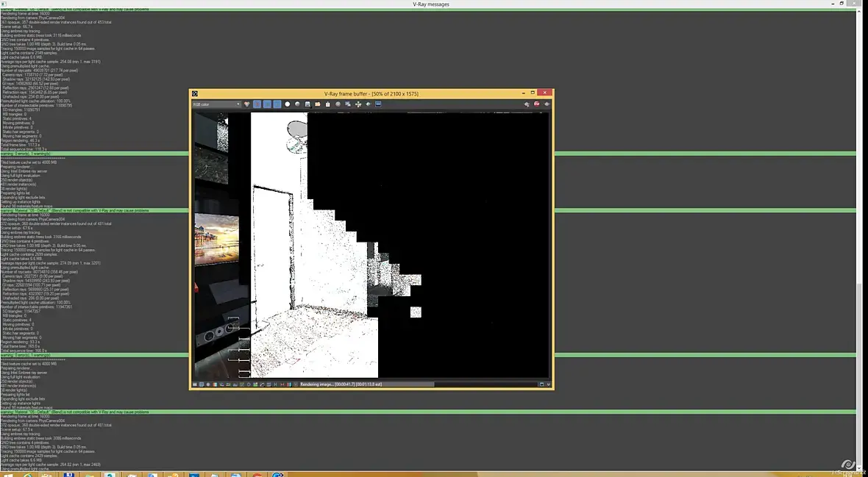The image size is (868, 477).
Task: Click blue framed screen icon in toolbar
Action: click(378, 104)
